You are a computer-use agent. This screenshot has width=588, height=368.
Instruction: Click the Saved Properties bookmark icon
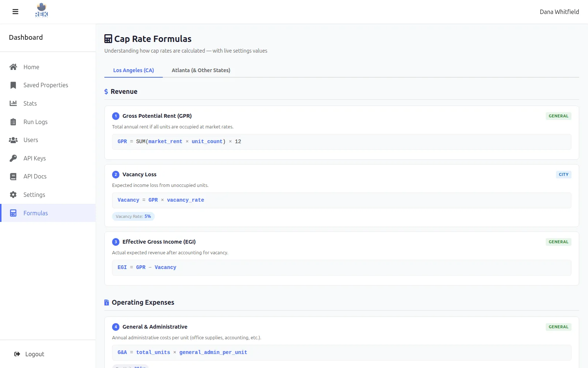click(13, 85)
